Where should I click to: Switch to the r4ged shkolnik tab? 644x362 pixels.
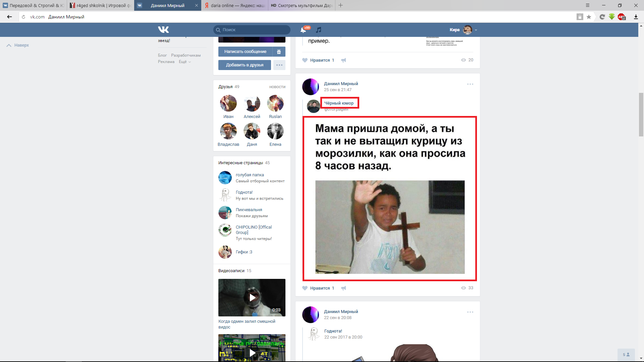100,5
